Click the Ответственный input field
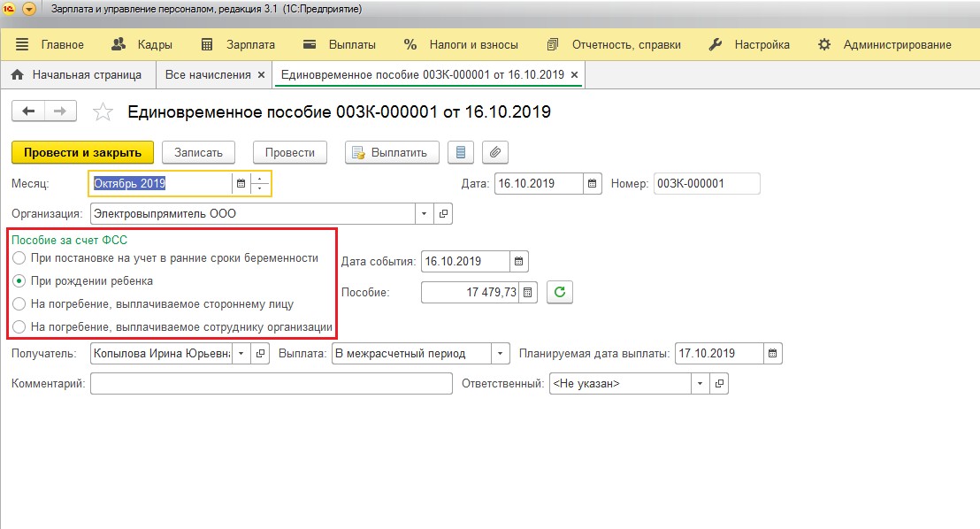The height and width of the screenshot is (529, 980). coord(621,384)
